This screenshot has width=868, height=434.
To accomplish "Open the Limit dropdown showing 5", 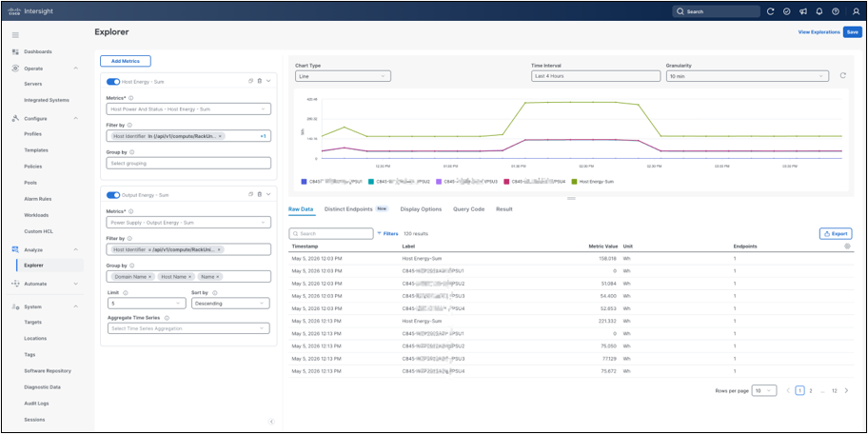I will 147,304.
